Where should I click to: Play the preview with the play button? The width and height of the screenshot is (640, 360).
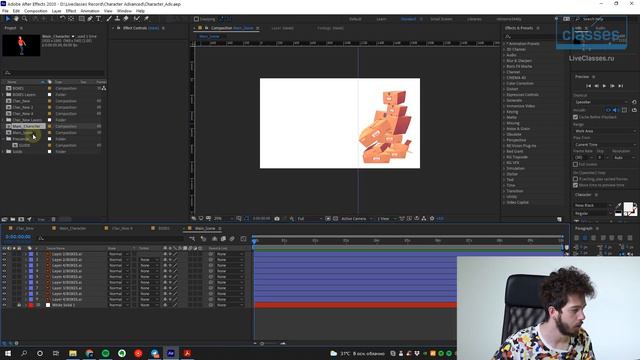click(x=604, y=86)
